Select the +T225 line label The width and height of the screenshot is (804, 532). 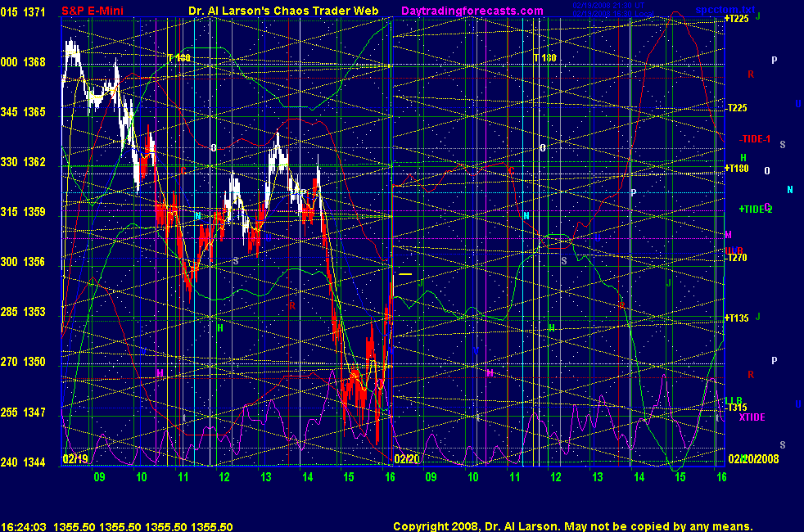(x=736, y=19)
